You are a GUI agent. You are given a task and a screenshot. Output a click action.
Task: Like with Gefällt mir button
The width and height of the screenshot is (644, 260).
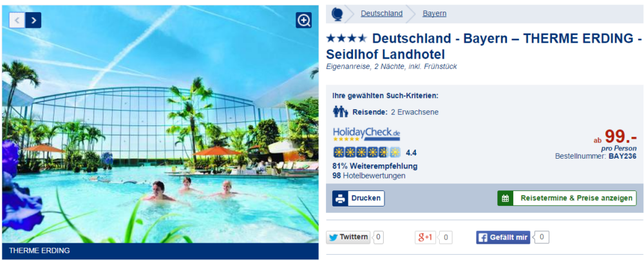(503, 237)
